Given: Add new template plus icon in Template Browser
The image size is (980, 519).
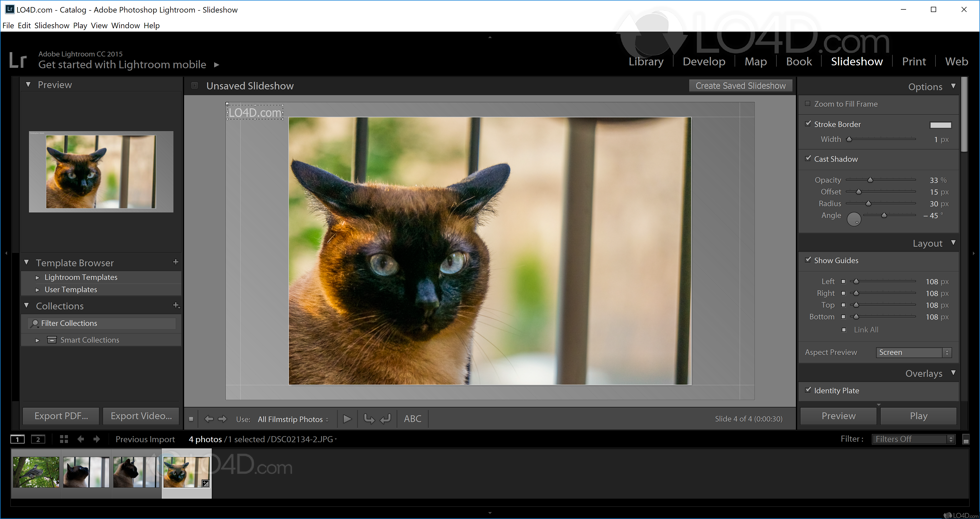Looking at the screenshot, I should (176, 262).
